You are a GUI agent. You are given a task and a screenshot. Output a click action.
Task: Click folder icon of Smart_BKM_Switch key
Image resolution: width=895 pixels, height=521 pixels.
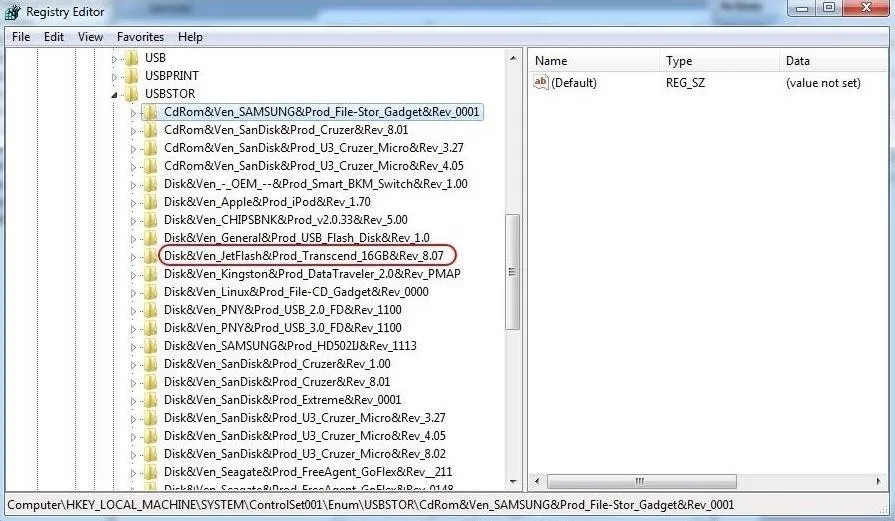click(151, 184)
